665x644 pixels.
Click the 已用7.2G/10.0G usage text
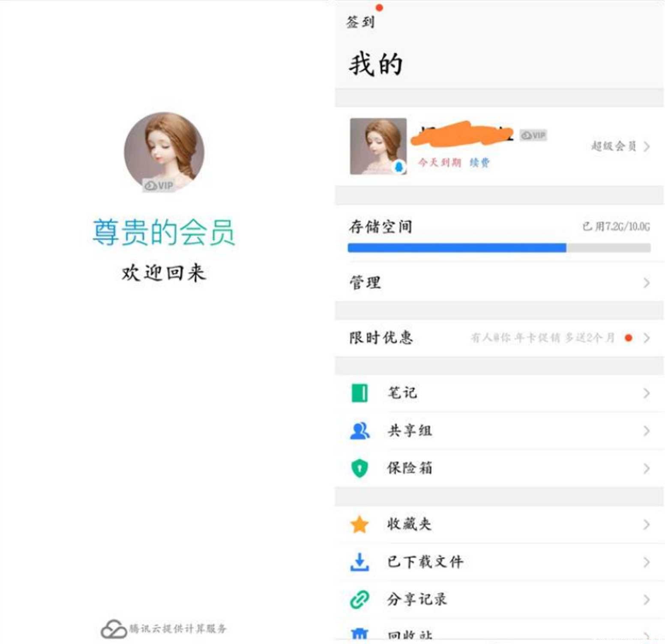coord(616,226)
